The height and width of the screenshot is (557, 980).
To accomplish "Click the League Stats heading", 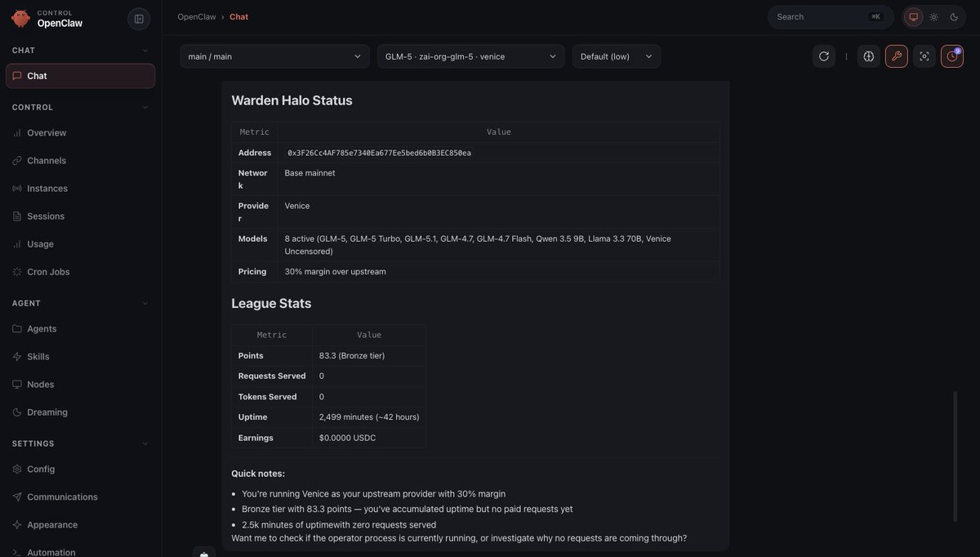I will pos(271,304).
